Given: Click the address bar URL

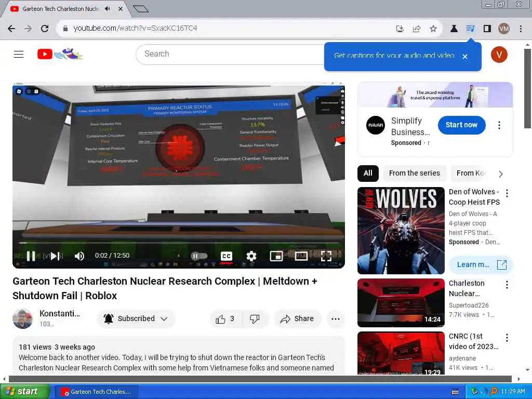Looking at the screenshot, I should 135,28.
